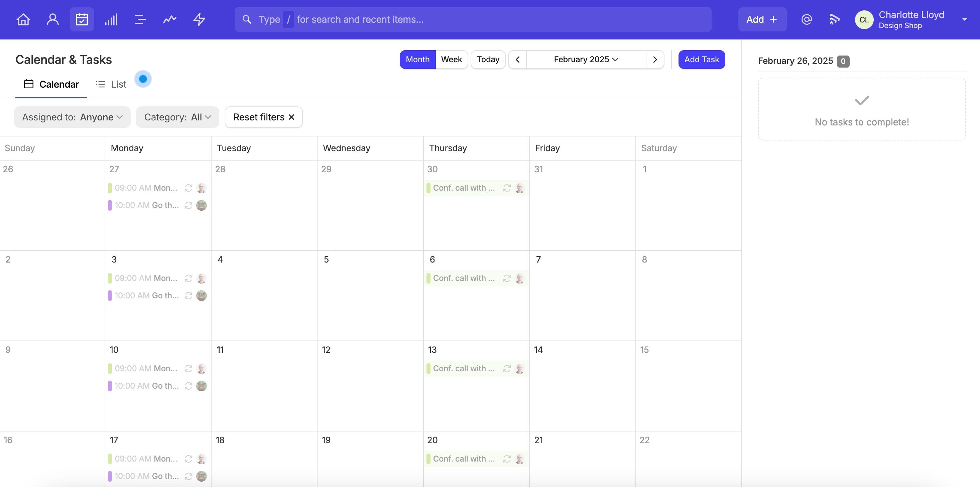Open the reports line graph icon
Image resolution: width=980 pixels, height=487 pixels.
click(x=170, y=19)
